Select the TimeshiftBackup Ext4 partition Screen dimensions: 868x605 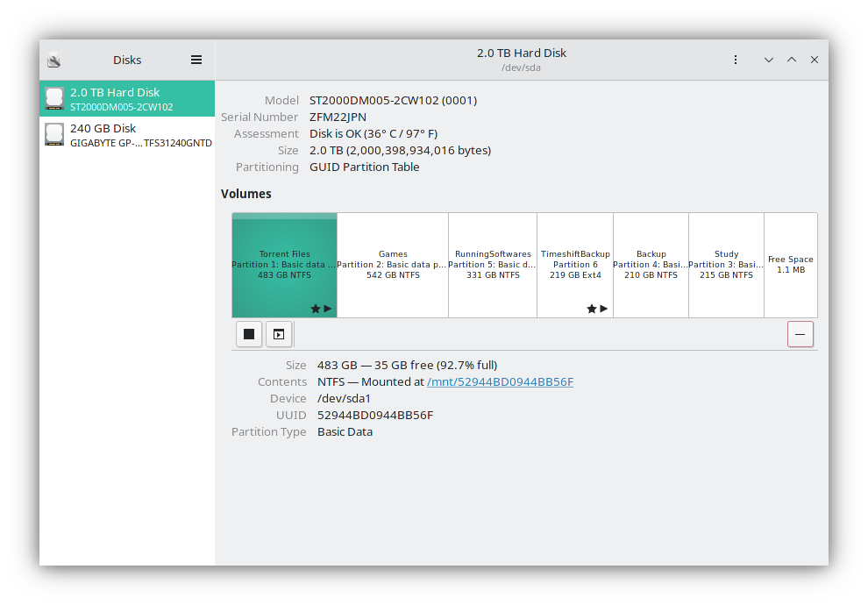click(x=575, y=265)
